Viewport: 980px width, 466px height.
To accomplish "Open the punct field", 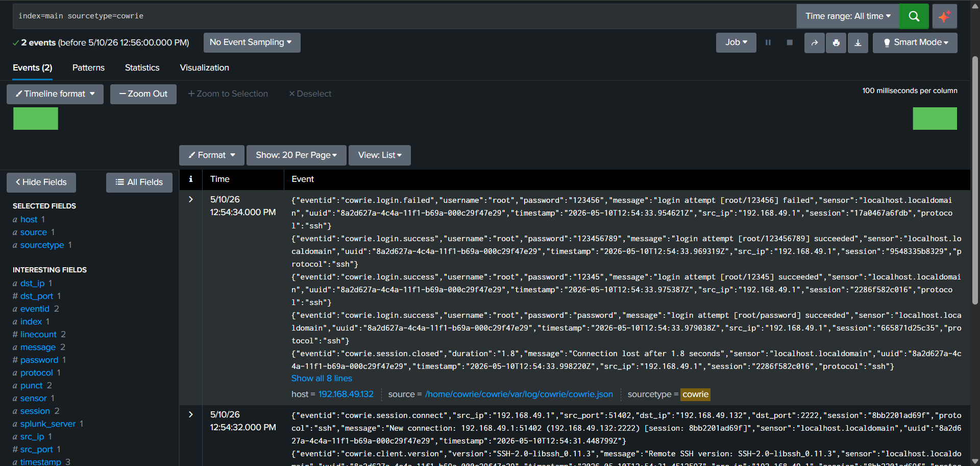I will 32,386.
